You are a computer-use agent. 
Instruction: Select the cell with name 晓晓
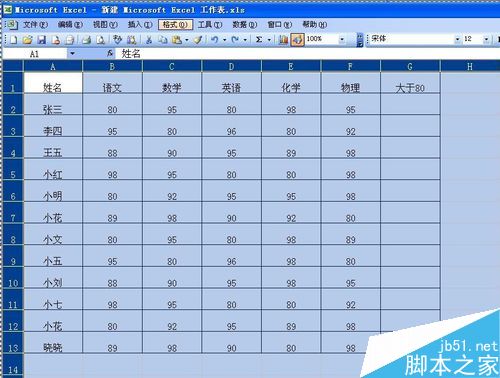coord(53,343)
